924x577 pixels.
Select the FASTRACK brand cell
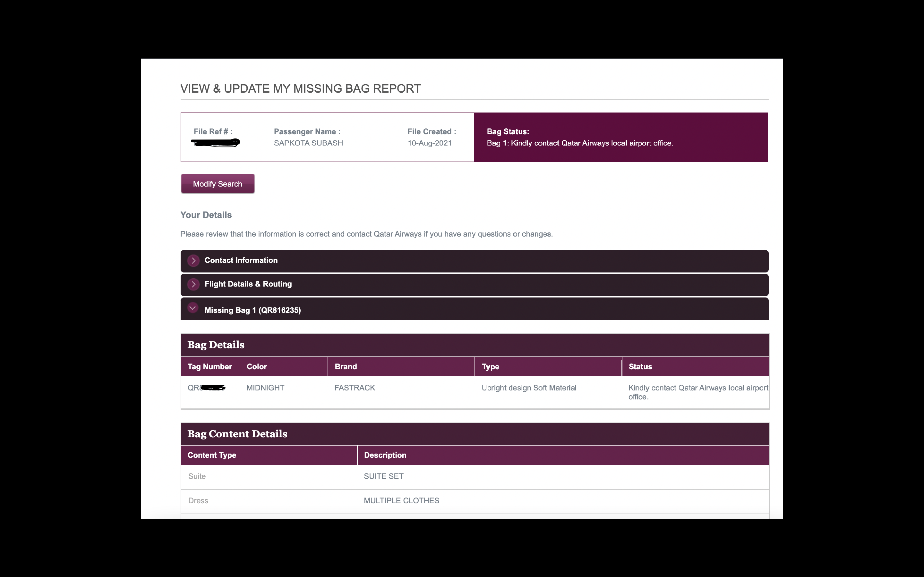tap(354, 388)
